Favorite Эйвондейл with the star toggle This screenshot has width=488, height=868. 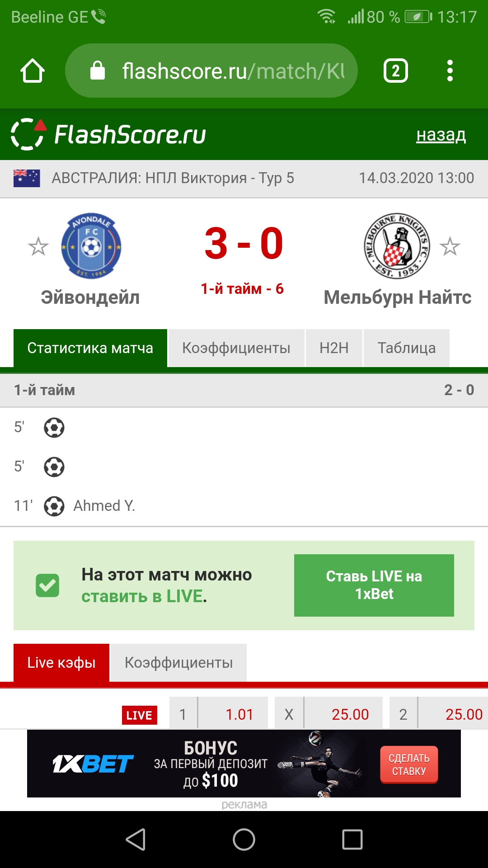pyautogui.click(x=38, y=246)
